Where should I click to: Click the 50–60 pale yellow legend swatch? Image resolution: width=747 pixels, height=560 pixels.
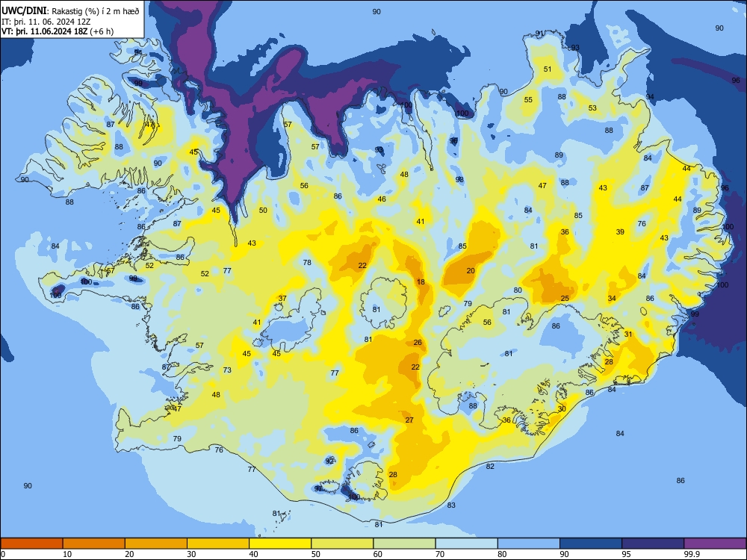(x=342, y=544)
